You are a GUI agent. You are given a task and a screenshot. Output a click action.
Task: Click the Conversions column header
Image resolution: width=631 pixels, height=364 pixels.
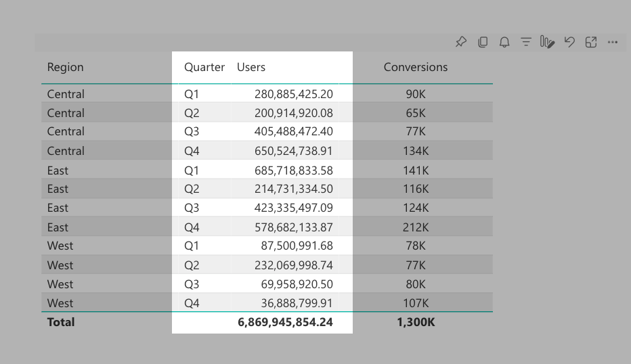tap(416, 67)
